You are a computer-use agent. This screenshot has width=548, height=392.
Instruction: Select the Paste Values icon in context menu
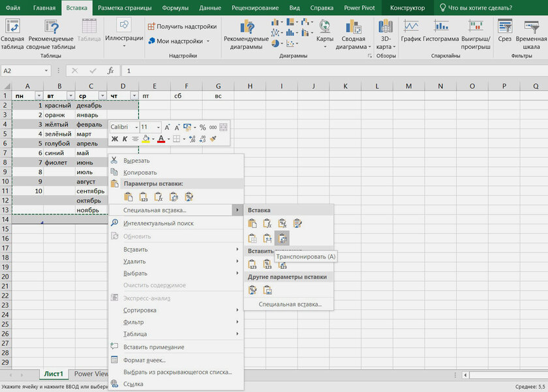(144, 197)
